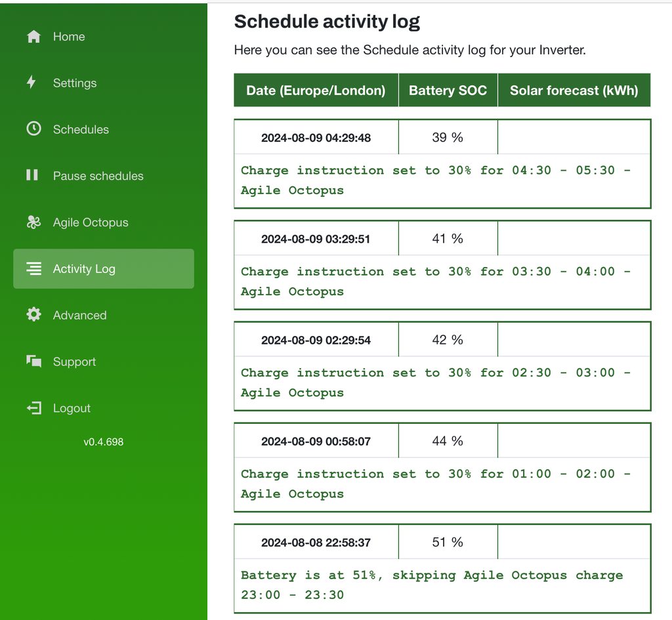
Task: Open the Home menu item
Action: [69, 37]
